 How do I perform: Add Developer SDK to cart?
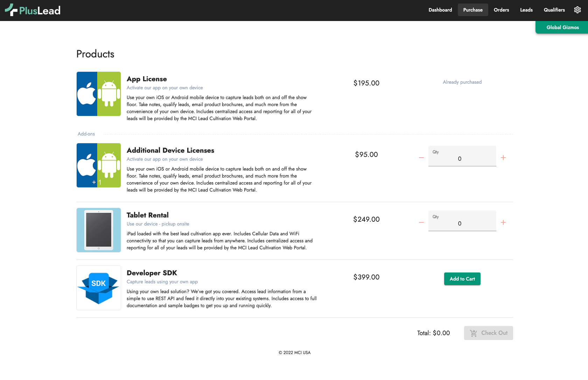pyautogui.click(x=462, y=279)
